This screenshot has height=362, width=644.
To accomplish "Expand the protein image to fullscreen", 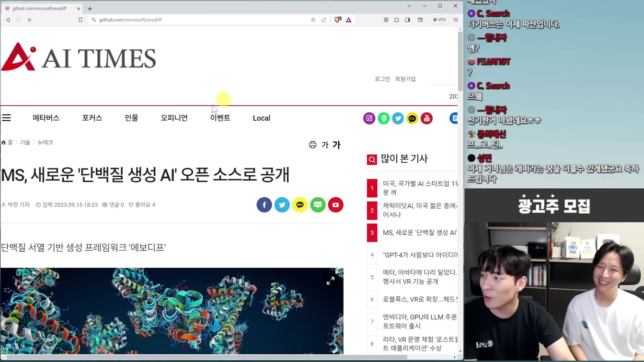I will coord(331,281).
